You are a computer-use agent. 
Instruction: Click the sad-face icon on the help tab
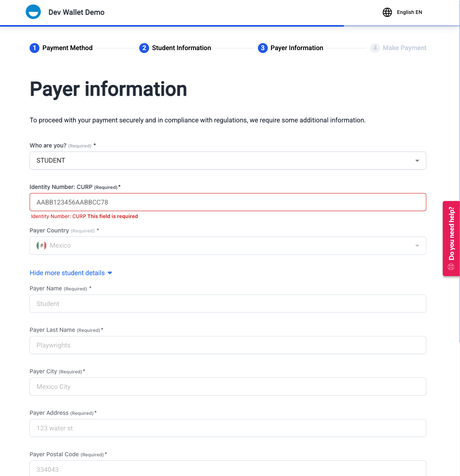coord(451,267)
